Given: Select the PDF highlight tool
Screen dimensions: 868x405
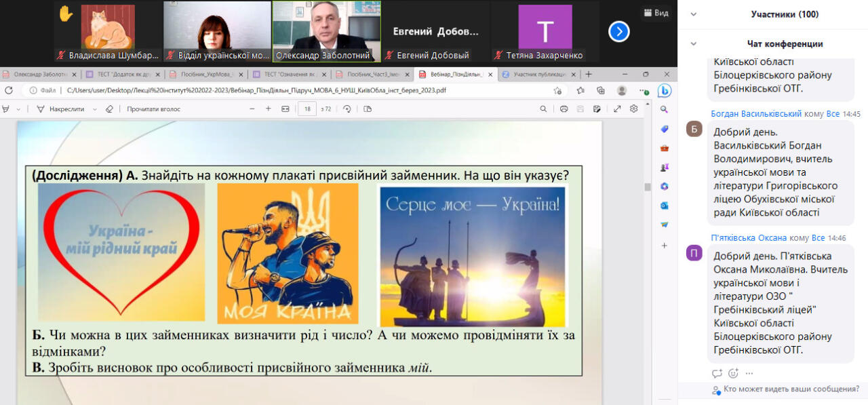Looking at the screenshot, I should tap(6, 109).
